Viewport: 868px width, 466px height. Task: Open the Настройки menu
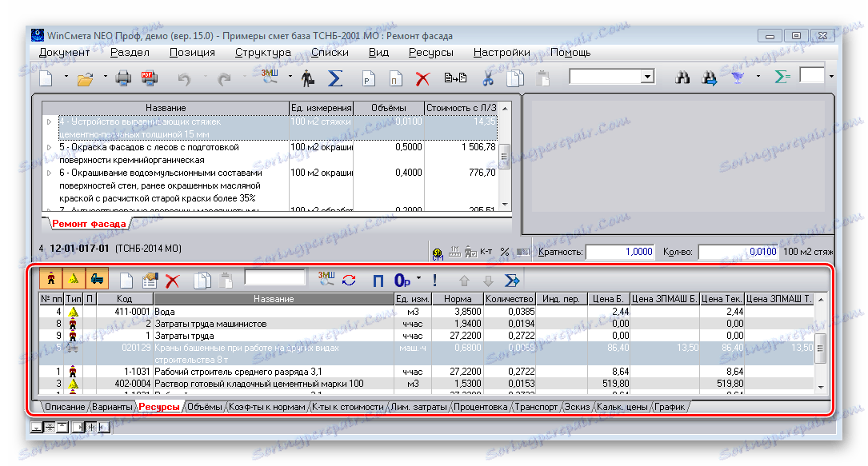[x=502, y=53]
